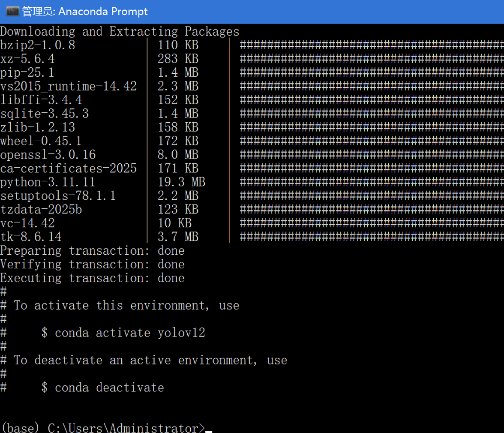This screenshot has width=504, height=433.
Task: Click the size value '171 KB'
Action: tap(178, 168)
